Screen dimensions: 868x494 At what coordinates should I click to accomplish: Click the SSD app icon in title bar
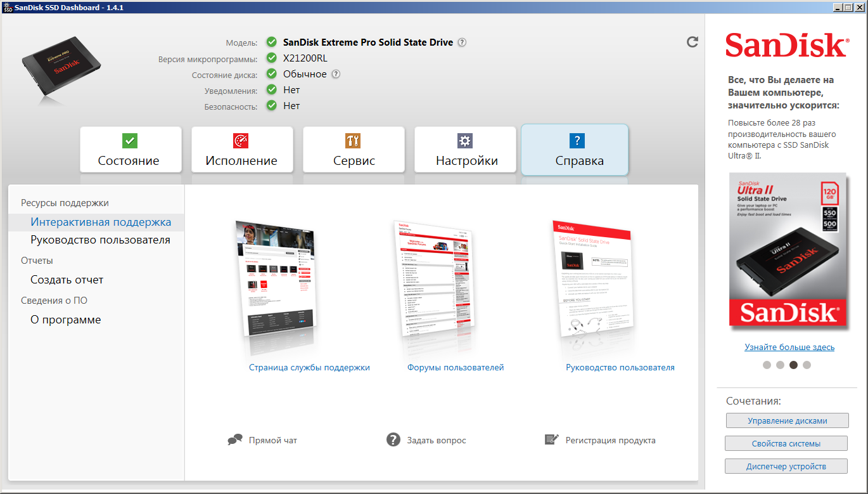[x=8, y=7]
